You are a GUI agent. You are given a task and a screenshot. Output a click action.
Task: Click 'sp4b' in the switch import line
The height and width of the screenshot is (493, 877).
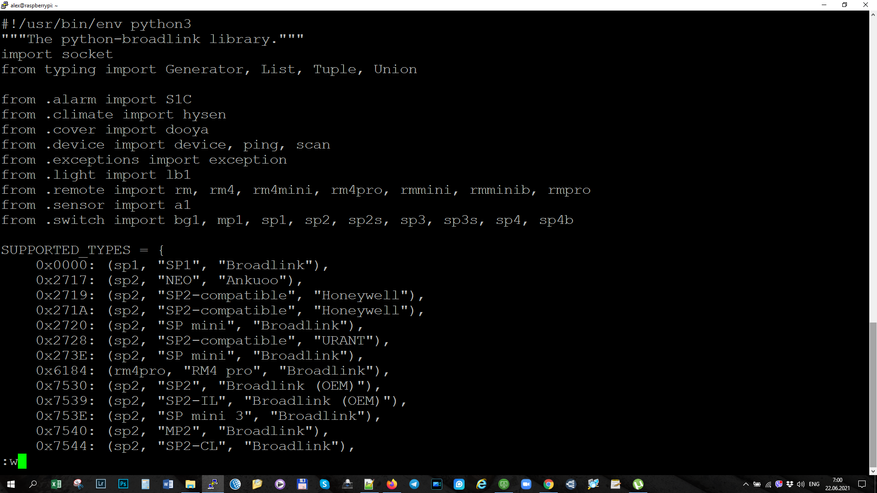point(556,220)
